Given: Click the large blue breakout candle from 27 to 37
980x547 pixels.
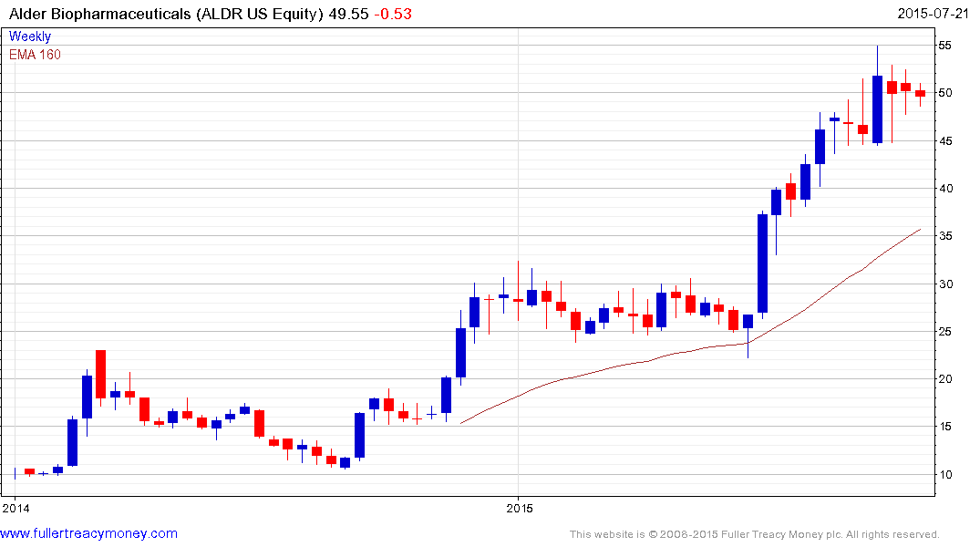Looking at the screenshot, I should coord(762,263).
